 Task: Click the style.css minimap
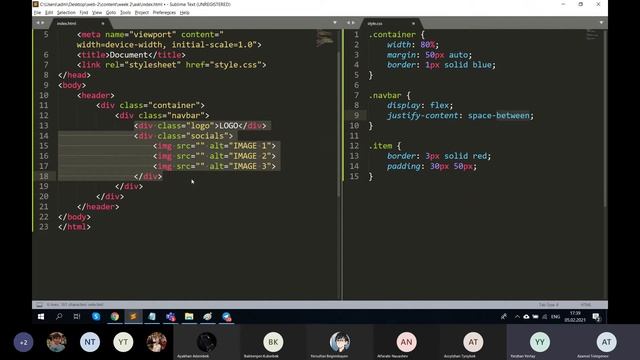click(592, 34)
